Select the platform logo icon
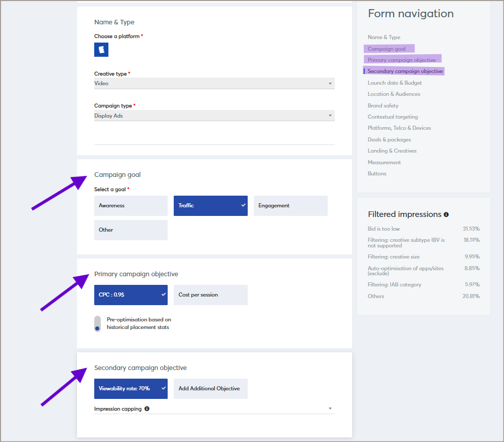 (x=101, y=50)
